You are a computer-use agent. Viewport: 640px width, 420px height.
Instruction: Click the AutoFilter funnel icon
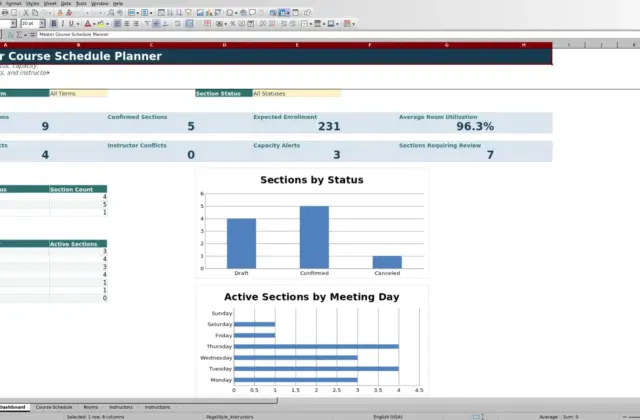pos(188,13)
